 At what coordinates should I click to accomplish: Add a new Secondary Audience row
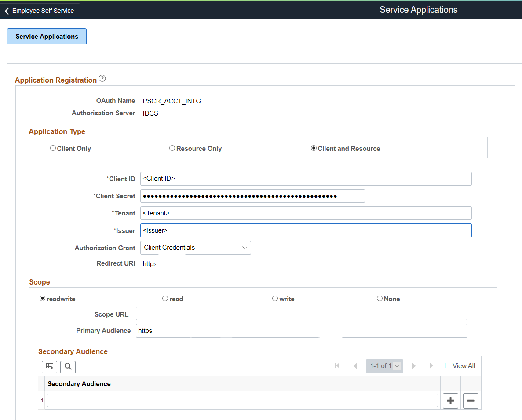(x=450, y=401)
